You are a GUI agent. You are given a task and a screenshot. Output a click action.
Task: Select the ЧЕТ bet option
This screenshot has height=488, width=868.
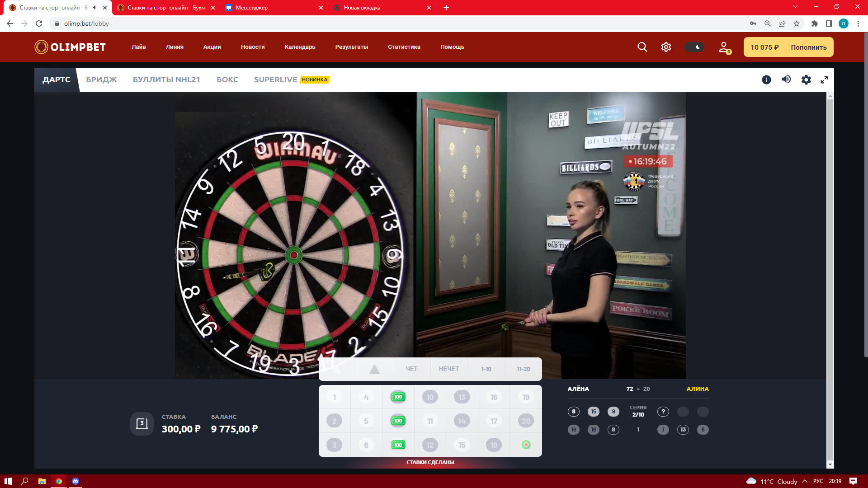pos(411,369)
